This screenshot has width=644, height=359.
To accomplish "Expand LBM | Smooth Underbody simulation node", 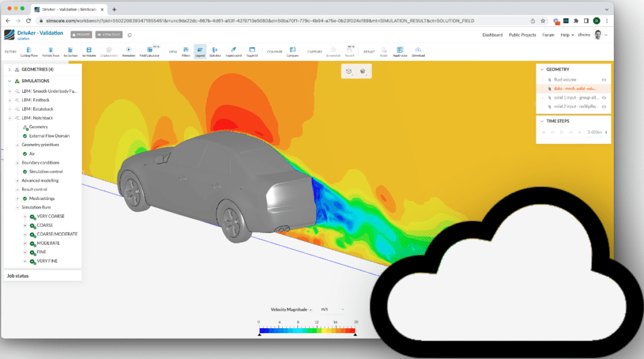I will tap(10, 91).
